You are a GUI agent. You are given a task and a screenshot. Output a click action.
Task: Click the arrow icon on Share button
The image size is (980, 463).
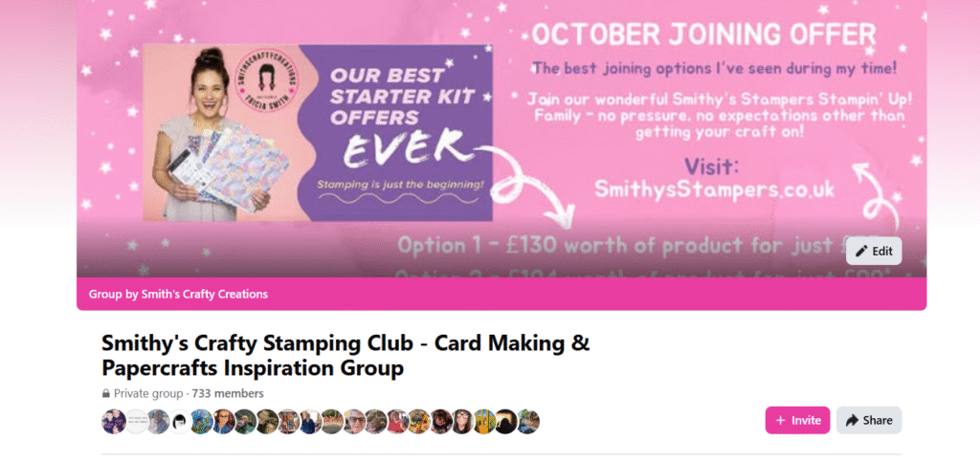coord(851,421)
